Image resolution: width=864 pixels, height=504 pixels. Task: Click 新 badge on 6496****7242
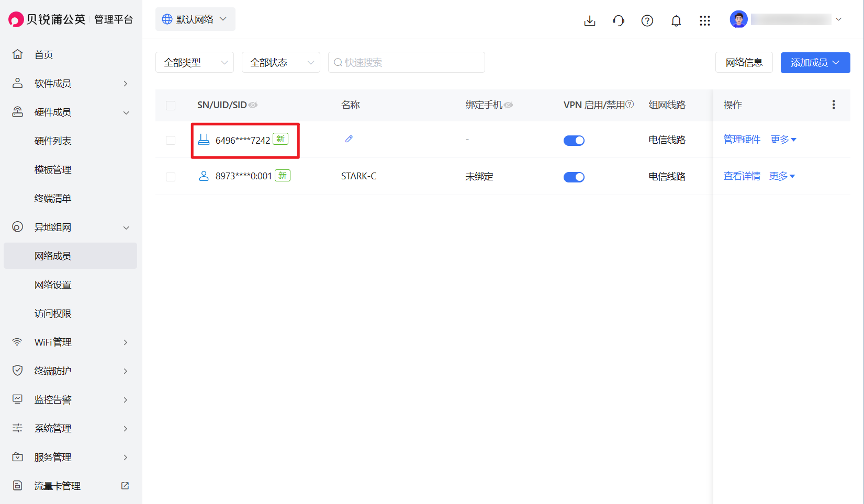(x=280, y=139)
